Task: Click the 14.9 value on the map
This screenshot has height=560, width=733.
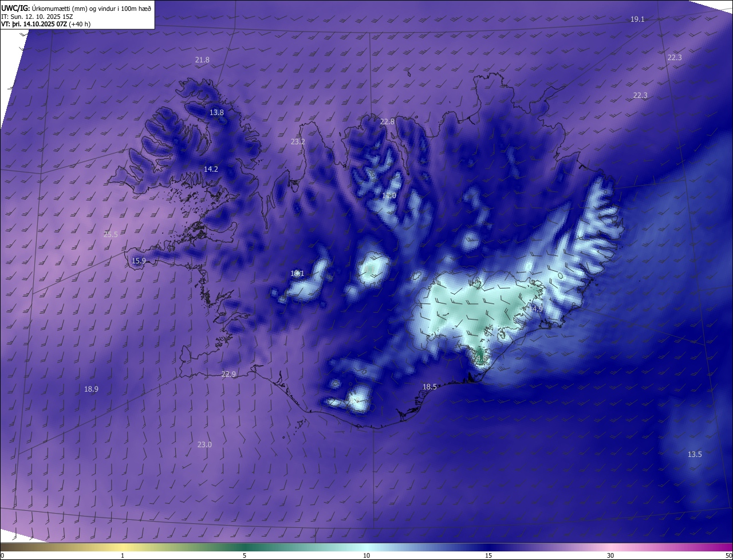Action: pyautogui.click(x=535, y=309)
